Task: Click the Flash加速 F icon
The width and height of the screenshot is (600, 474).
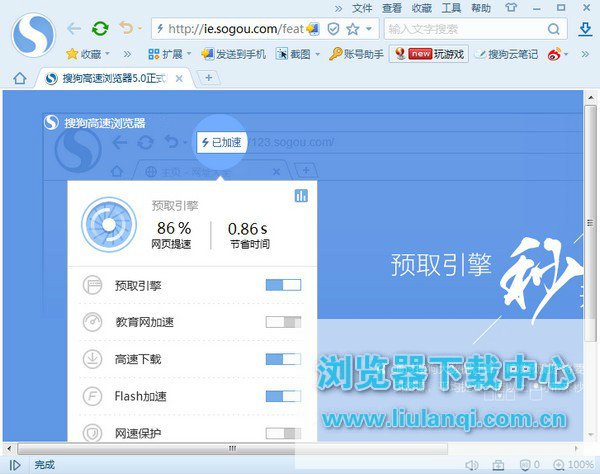Action: coord(92,396)
